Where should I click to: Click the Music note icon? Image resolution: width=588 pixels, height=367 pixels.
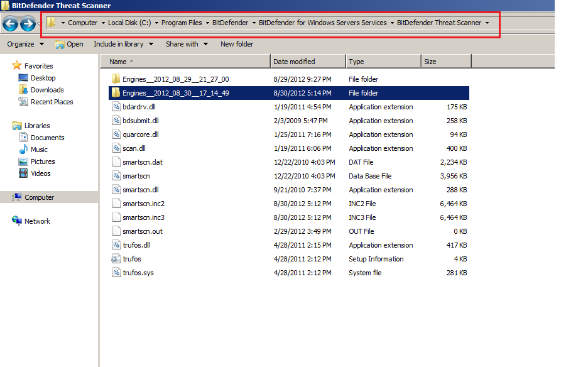23,149
